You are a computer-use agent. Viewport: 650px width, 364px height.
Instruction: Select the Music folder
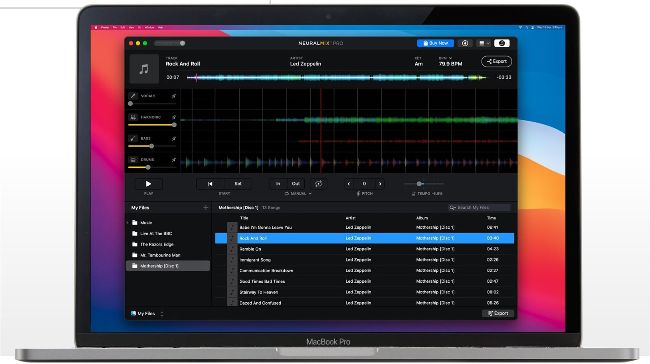[x=167, y=223]
